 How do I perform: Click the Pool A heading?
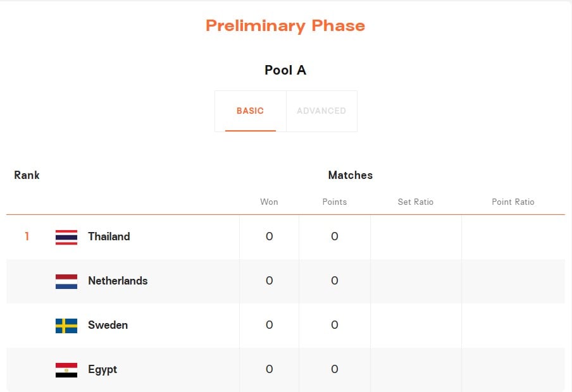pos(285,70)
